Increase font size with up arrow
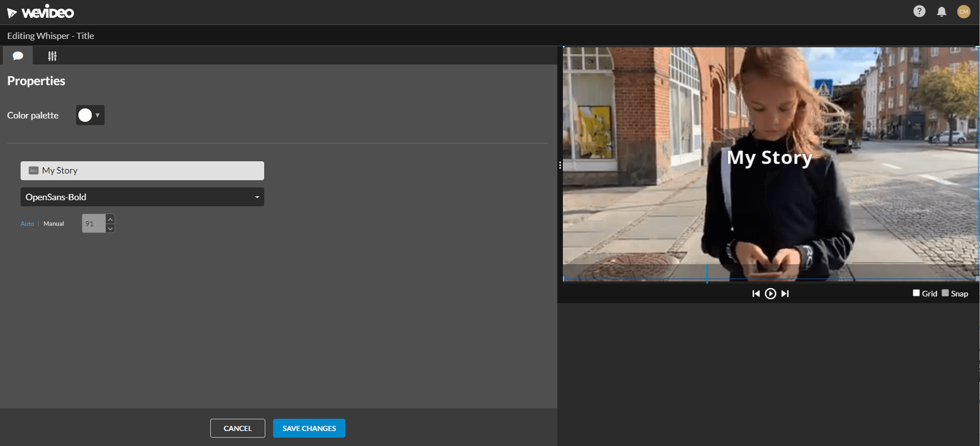 click(x=110, y=219)
